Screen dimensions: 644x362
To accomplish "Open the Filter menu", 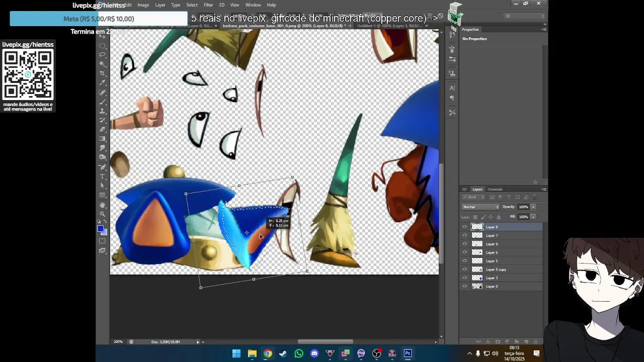I will pos(208,5).
